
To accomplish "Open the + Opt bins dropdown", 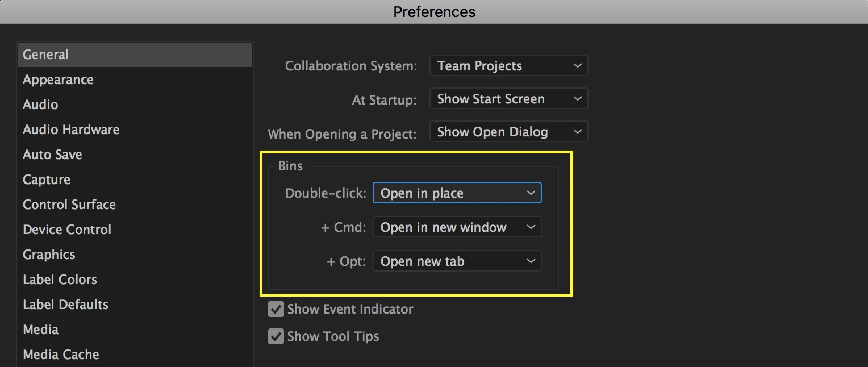I will pyautogui.click(x=457, y=261).
